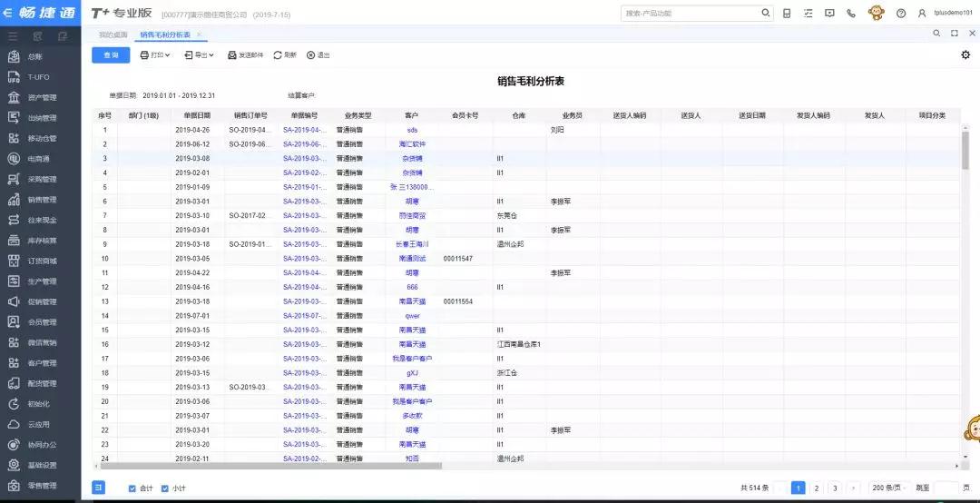Click 刷新 to refresh the report

pyautogui.click(x=285, y=55)
